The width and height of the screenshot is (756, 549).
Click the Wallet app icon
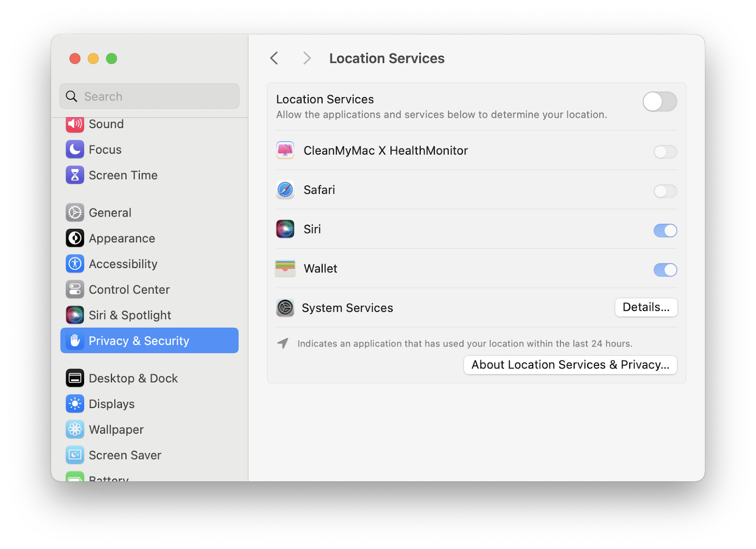pos(285,268)
